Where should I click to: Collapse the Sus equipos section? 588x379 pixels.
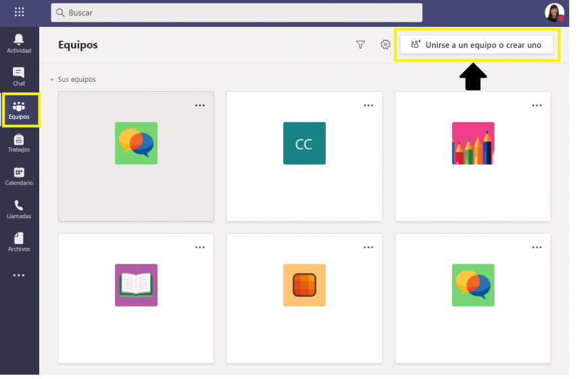click(52, 80)
